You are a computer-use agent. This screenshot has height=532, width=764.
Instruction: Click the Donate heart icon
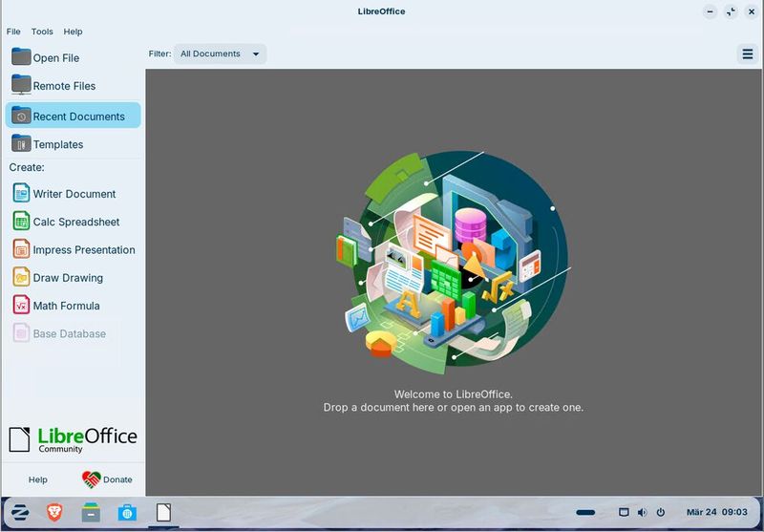(91, 479)
